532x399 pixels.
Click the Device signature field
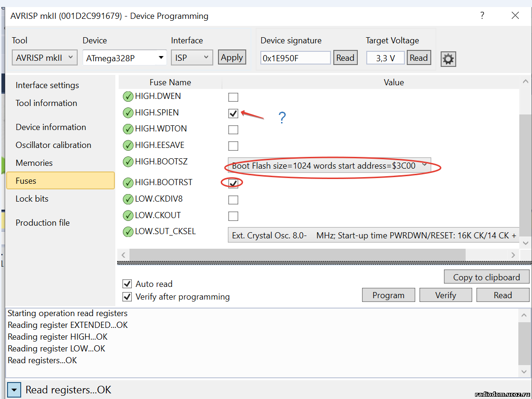(x=296, y=58)
